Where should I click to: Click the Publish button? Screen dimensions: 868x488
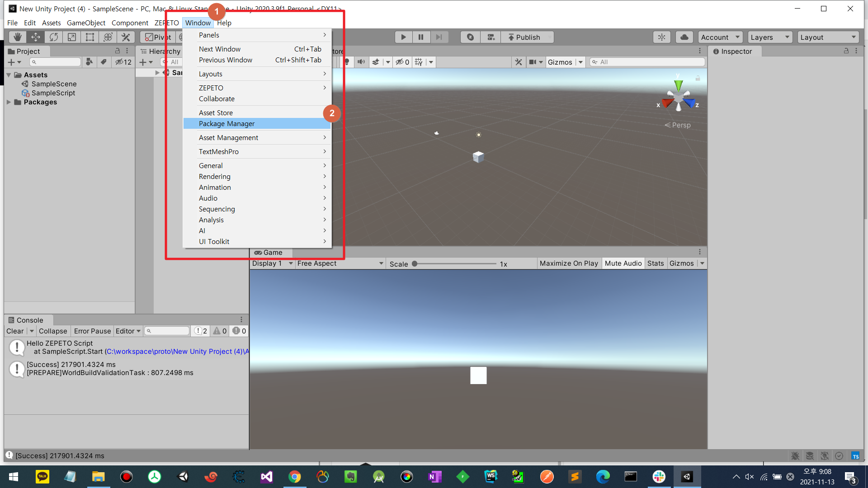point(524,37)
